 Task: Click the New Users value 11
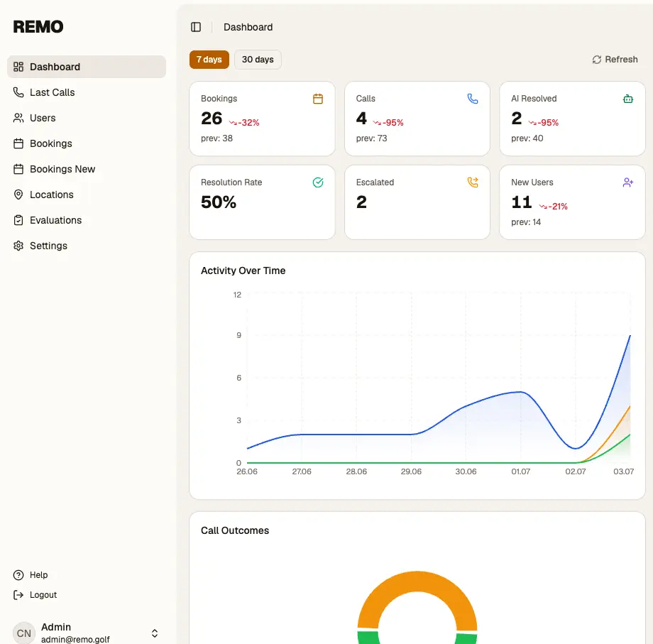pos(522,202)
